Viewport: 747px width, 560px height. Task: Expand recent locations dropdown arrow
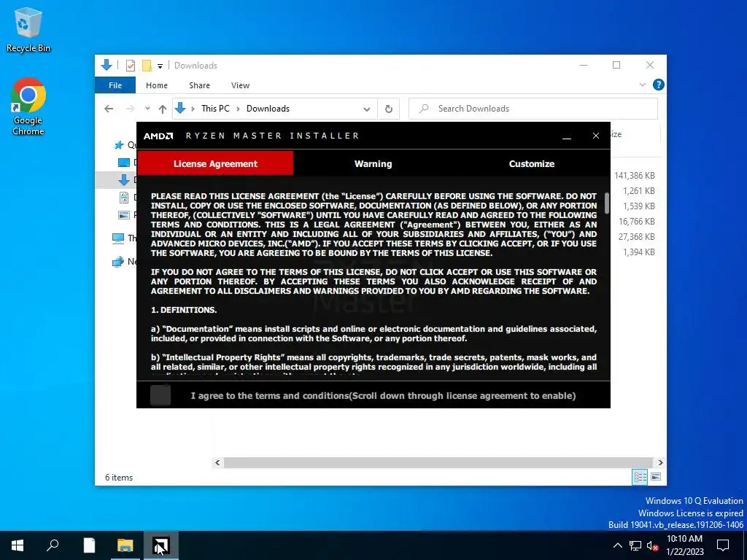(x=147, y=109)
